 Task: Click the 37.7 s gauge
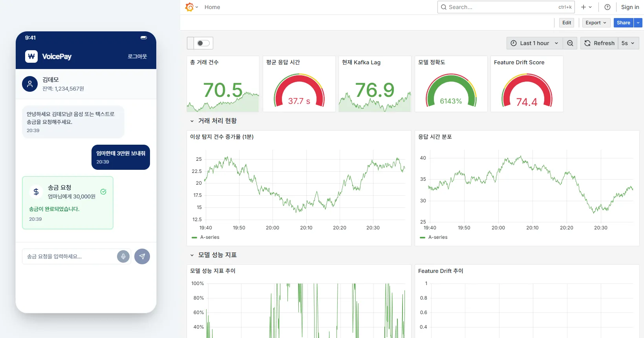(299, 90)
